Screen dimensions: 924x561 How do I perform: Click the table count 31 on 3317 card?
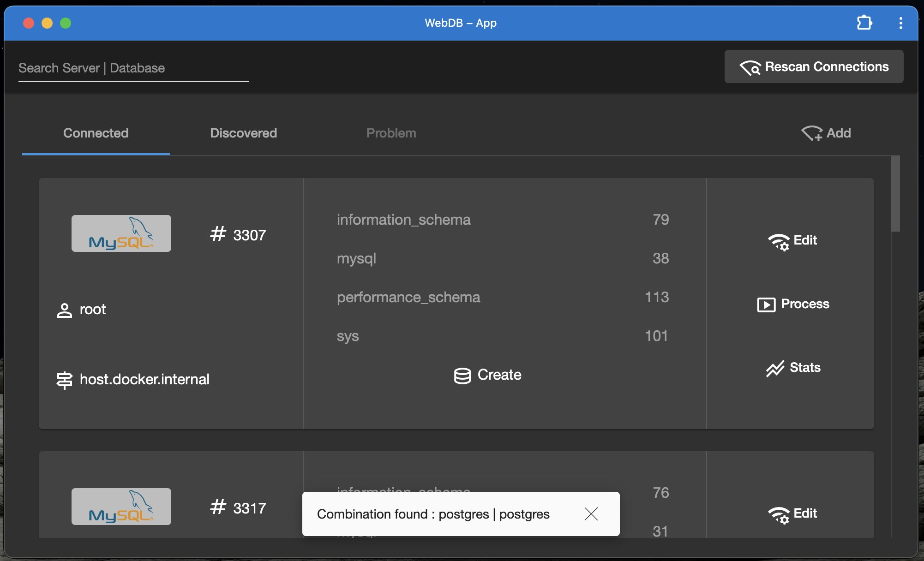[x=660, y=531]
